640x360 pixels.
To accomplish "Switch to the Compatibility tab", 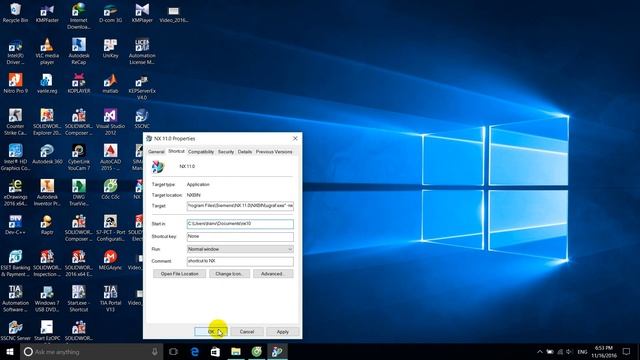I will pyautogui.click(x=201, y=151).
